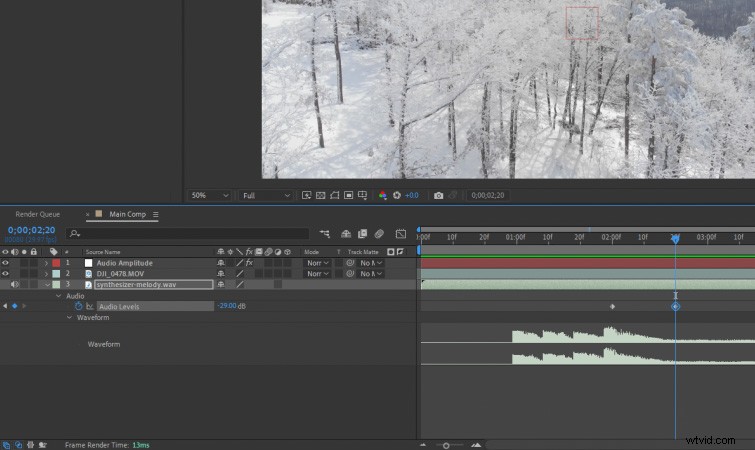Toggle shy switch for synthesizer-melody.wav layer
The width and height of the screenshot is (755, 450).
(x=221, y=284)
